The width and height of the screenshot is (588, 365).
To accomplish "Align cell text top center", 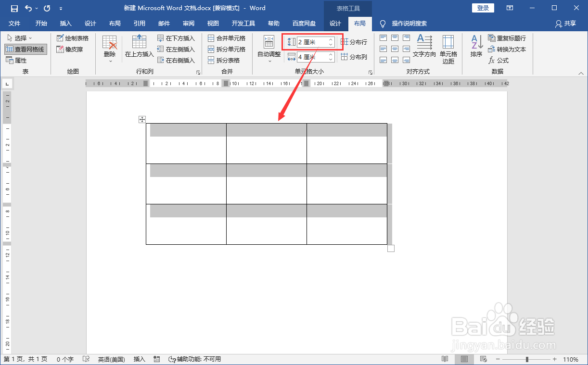I will coord(395,38).
